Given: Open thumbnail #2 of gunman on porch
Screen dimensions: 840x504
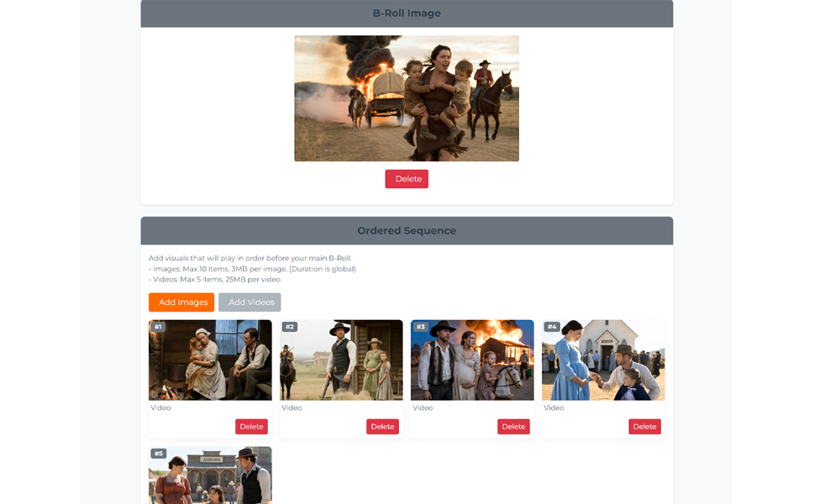Looking at the screenshot, I should pos(341,360).
